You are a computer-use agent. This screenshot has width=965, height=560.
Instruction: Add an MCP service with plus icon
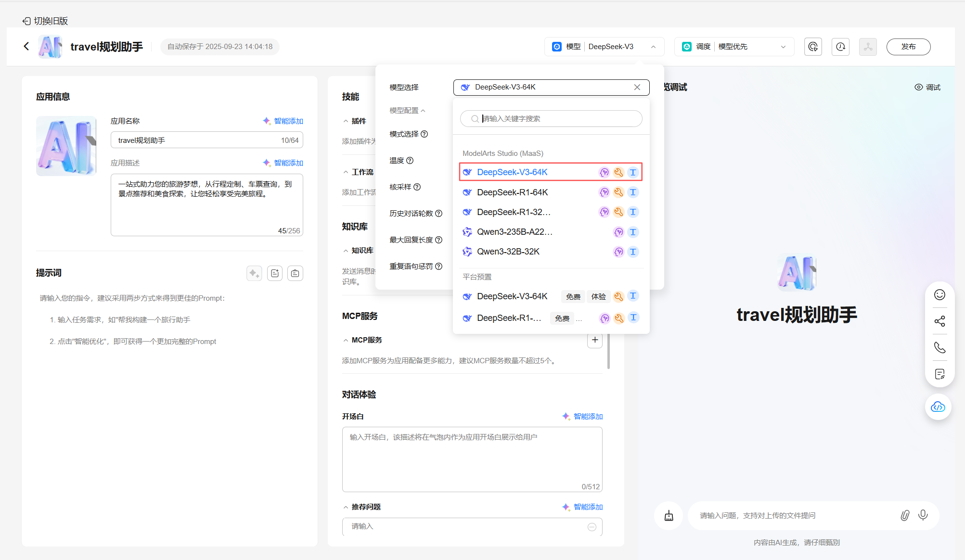595,340
